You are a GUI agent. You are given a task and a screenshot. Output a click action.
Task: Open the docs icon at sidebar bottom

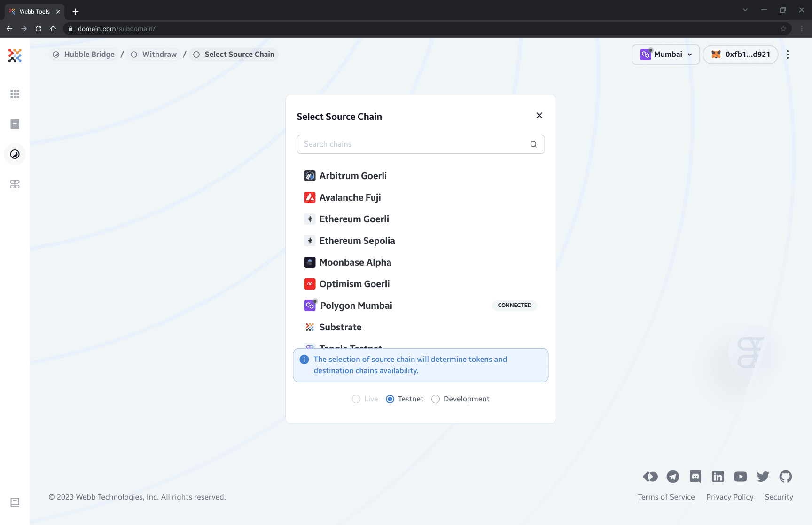15,502
